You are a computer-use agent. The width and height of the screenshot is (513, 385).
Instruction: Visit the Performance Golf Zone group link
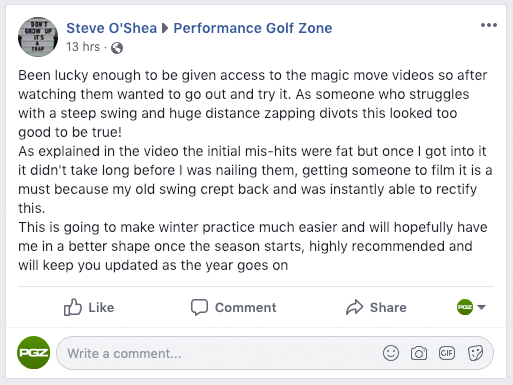253,28
